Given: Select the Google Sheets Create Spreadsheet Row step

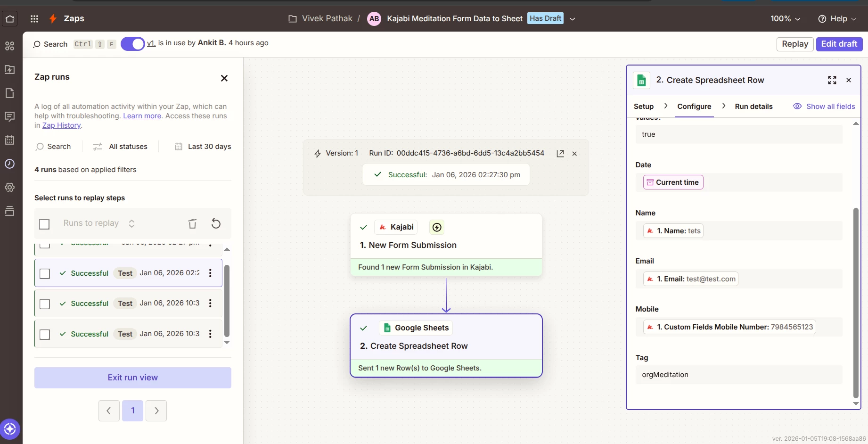Looking at the screenshot, I should (446, 345).
